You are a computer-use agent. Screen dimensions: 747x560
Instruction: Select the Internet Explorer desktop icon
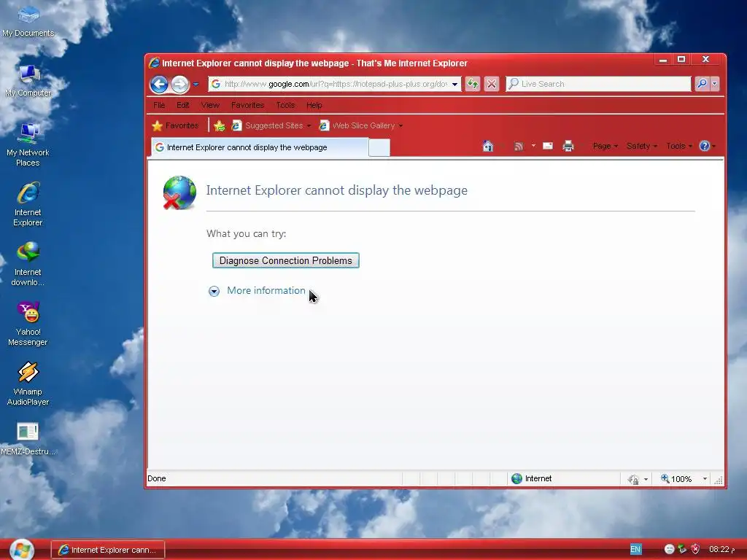(x=28, y=205)
